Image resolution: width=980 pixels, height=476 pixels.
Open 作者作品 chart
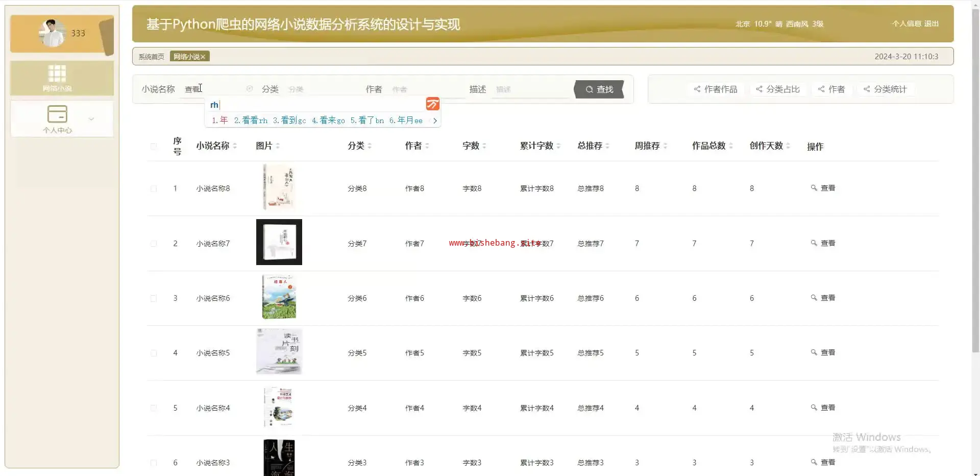715,89
